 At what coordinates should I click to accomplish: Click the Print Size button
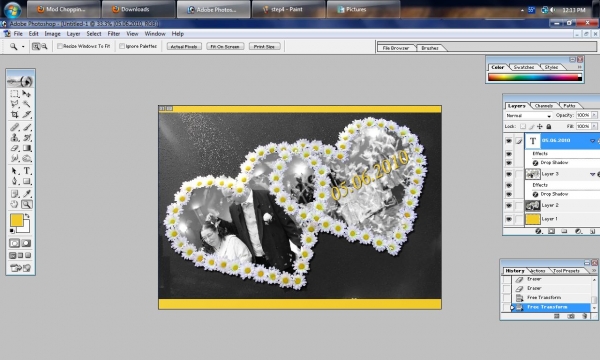264,46
